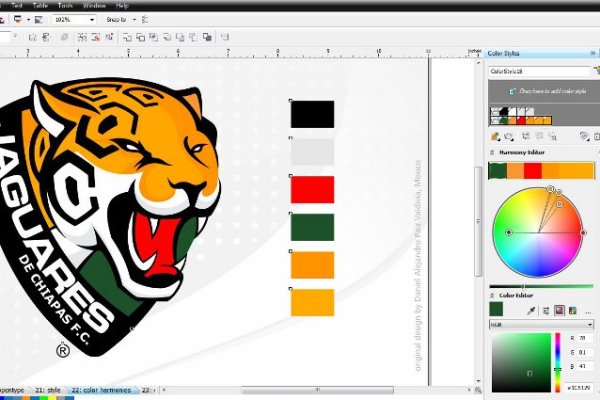The height and width of the screenshot is (400, 600).
Task: Click the Weld shaping icon
Action: 127,37
